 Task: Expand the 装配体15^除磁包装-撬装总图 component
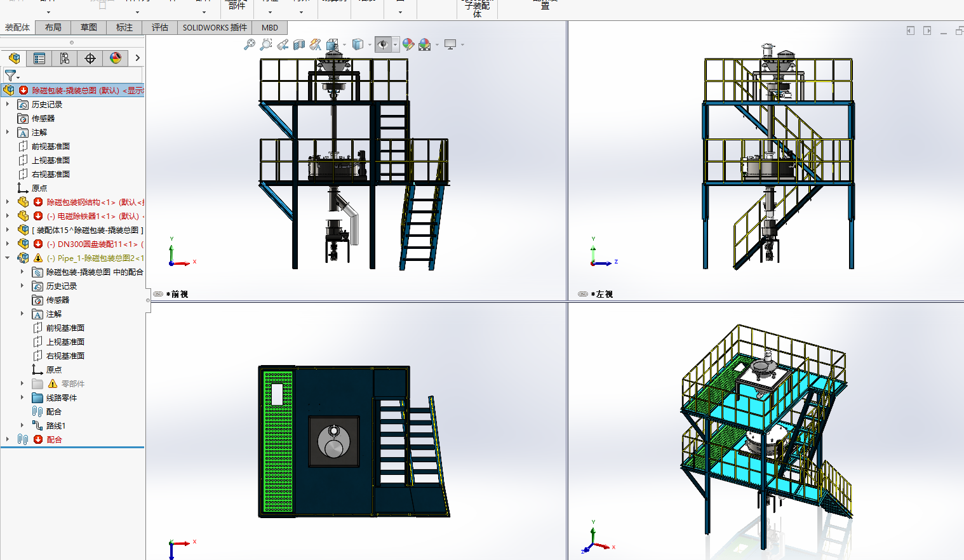click(x=8, y=230)
